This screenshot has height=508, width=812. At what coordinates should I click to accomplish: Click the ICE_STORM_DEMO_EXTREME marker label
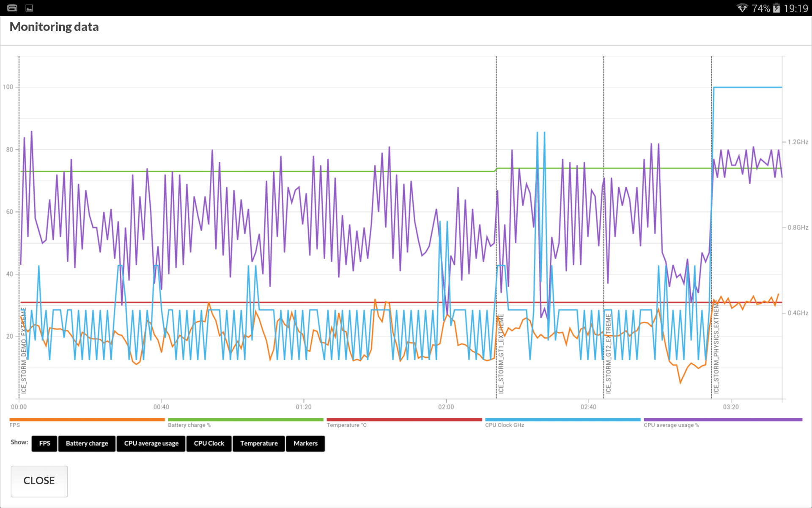(24, 351)
